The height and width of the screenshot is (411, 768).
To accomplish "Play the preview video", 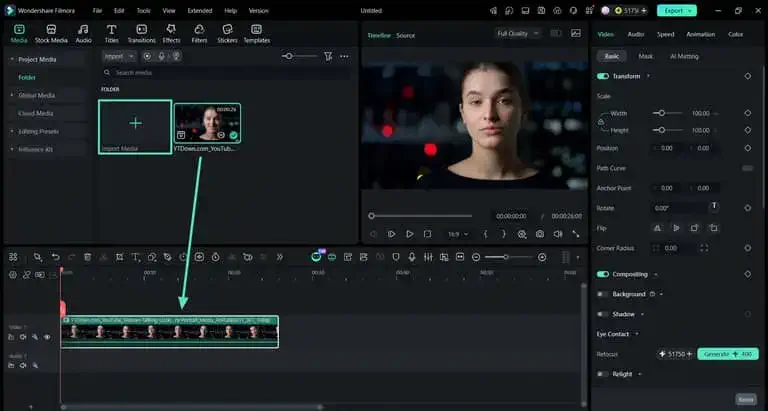I will point(409,234).
